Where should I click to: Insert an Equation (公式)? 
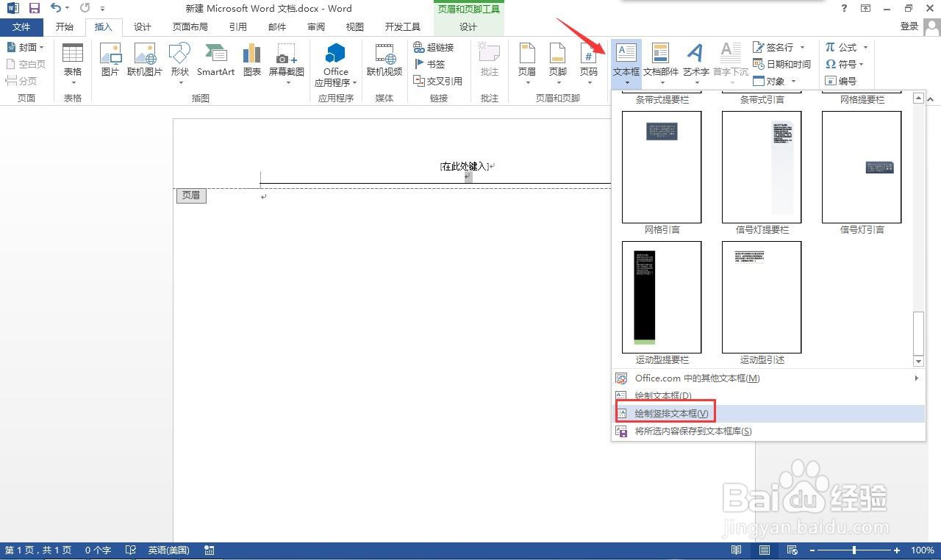coord(840,47)
